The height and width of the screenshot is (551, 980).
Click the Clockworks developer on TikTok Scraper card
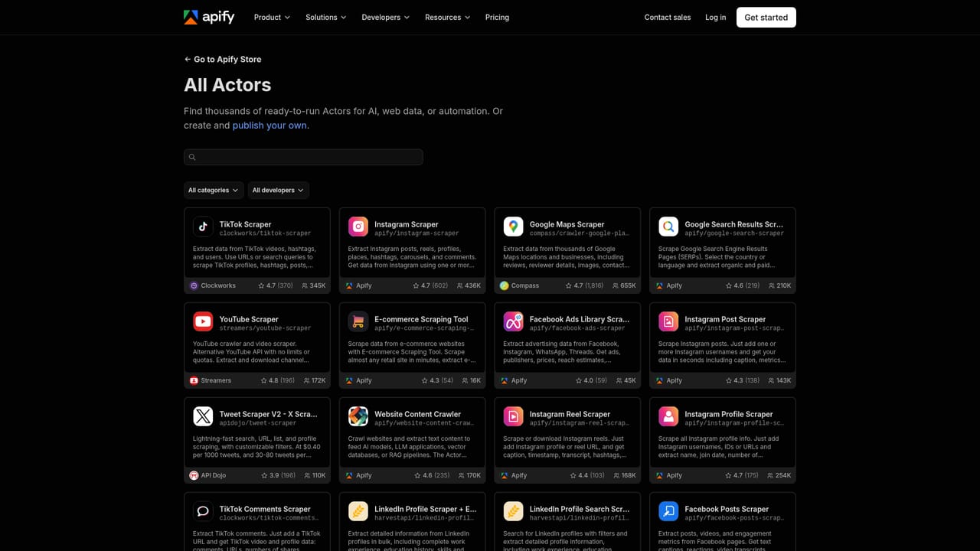tap(213, 285)
